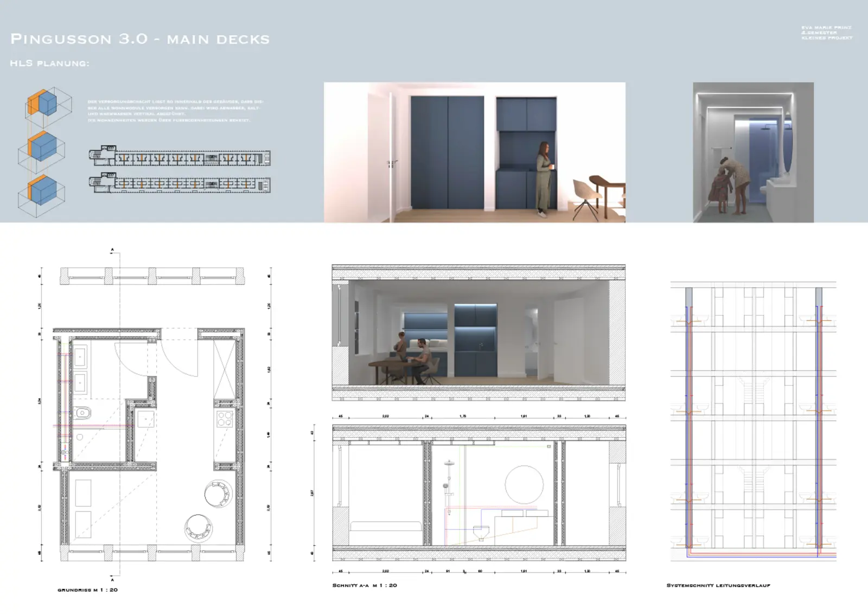Select the upper round armchair in floor plan
This screenshot has width=868, height=614.
(x=219, y=494)
